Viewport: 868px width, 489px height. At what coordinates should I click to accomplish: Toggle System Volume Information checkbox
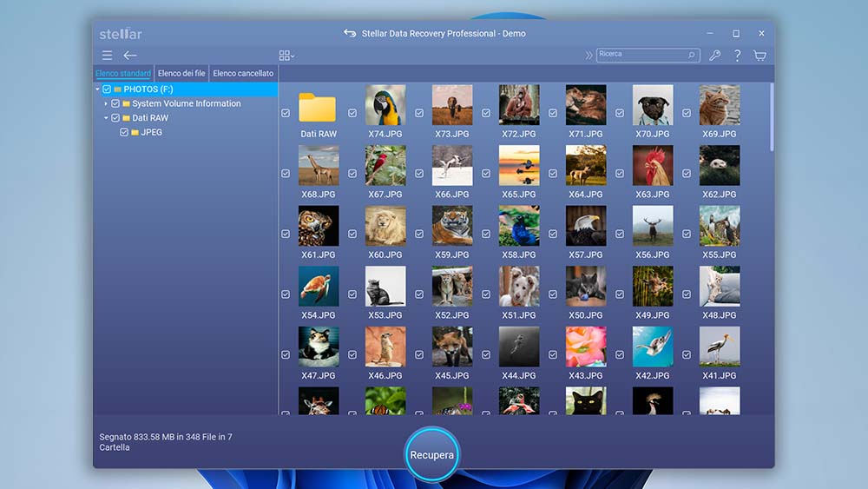coord(115,103)
